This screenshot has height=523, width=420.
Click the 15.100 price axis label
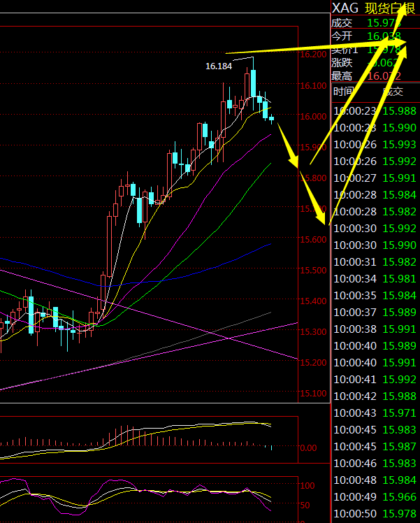point(313,393)
